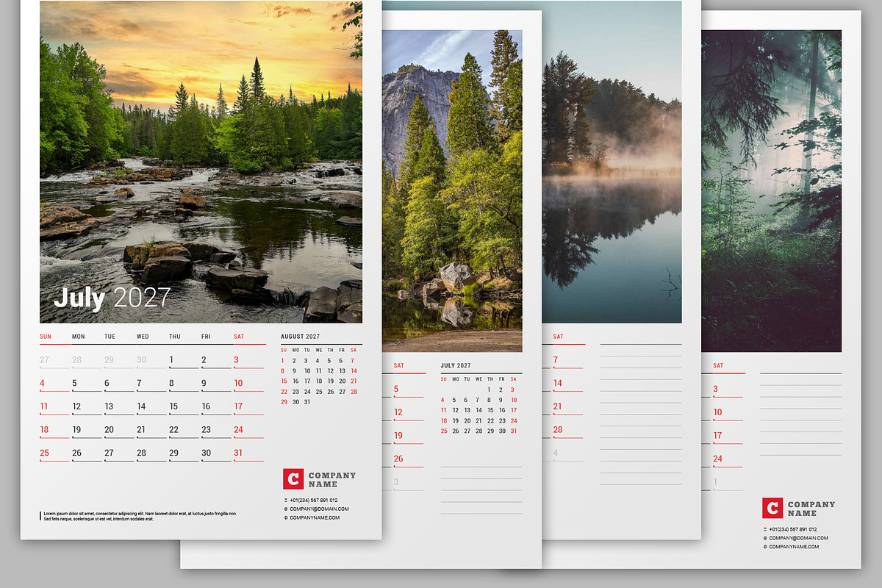Select Saturday 10 on the rightmost calendar page
This screenshot has width=882, height=588.
pos(717,412)
